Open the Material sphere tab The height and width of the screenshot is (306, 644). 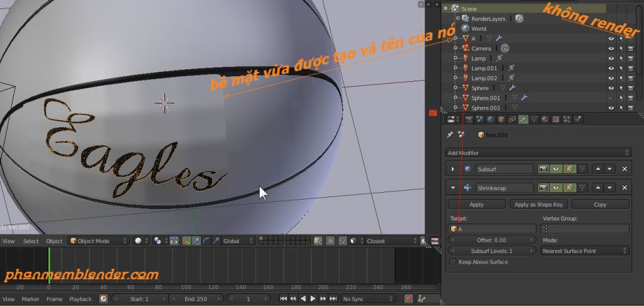[x=544, y=120]
